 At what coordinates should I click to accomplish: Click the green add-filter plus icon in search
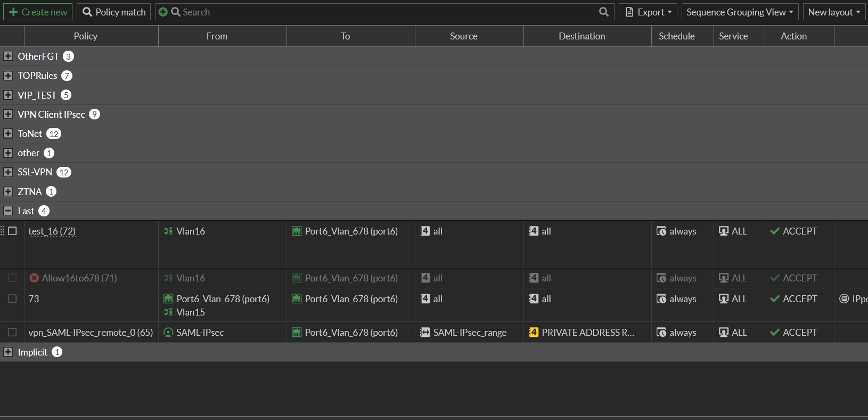click(x=163, y=12)
